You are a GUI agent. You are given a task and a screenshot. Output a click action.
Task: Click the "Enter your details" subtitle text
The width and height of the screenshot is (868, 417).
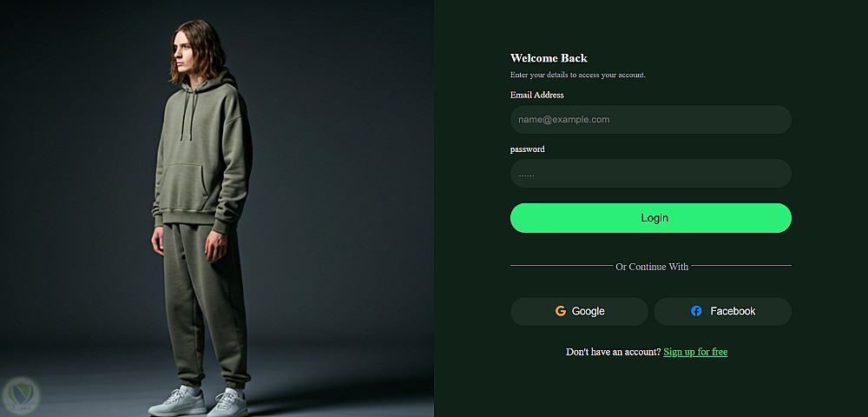click(577, 75)
